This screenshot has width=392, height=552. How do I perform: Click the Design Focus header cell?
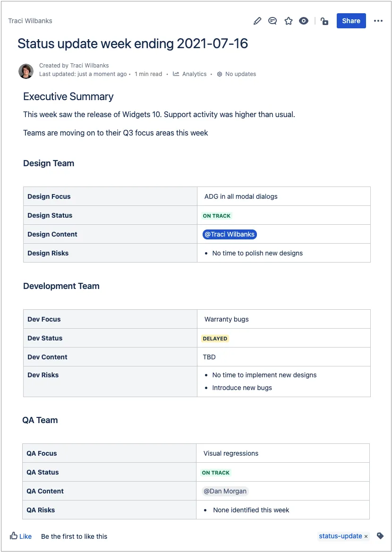click(x=110, y=196)
